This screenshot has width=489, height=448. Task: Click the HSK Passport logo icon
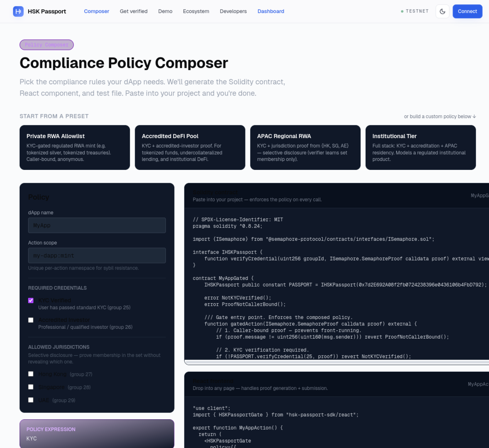(x=18, y=11)
